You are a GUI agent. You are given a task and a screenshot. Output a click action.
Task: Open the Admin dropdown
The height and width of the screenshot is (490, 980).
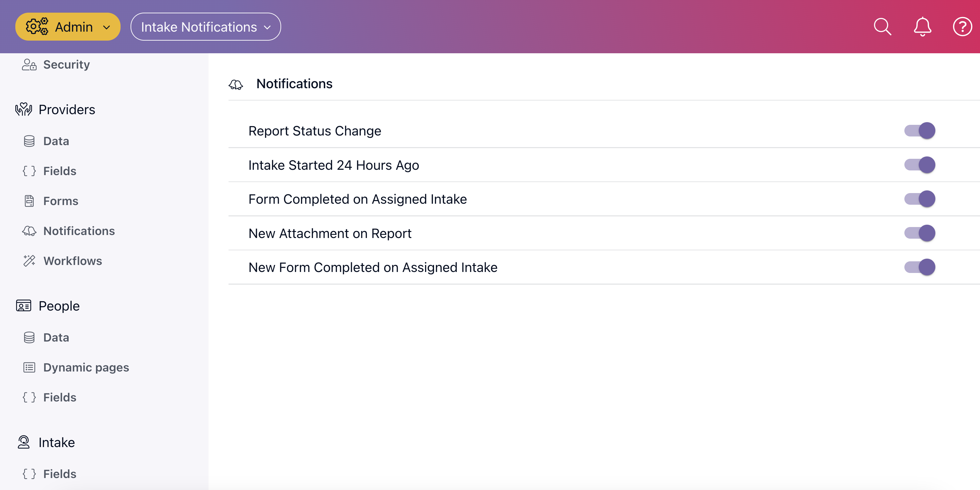[68, 27]
